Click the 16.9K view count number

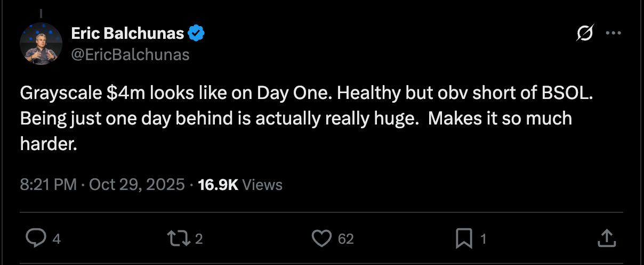tap(218, 185)
